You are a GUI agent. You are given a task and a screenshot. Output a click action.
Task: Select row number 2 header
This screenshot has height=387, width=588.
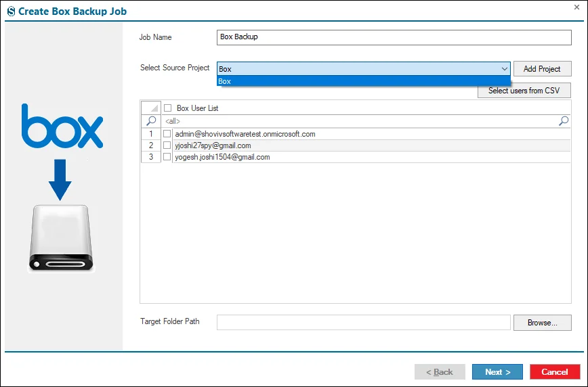click(x=151, y=145)
